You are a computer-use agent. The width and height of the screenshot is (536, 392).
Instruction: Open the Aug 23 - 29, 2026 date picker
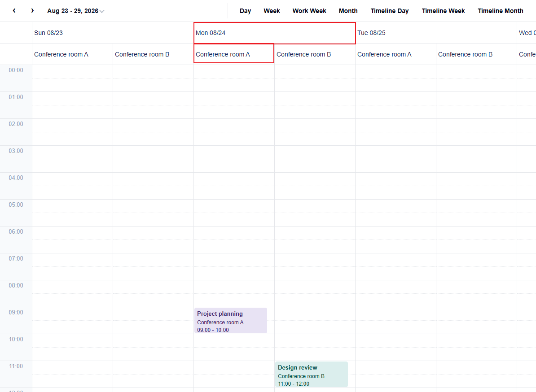click(x=75, y=11)
